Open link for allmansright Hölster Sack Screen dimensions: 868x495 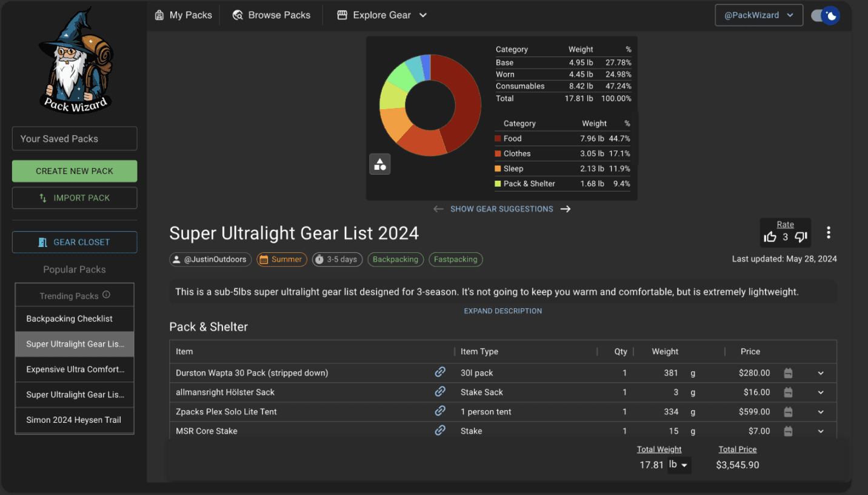pyautogui.click(x=440, y=392)
